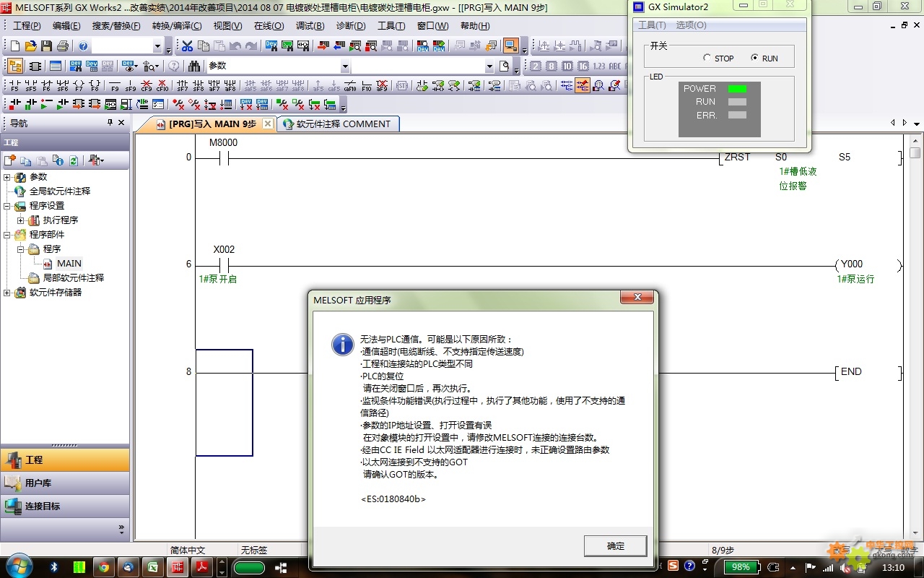
Task: Click the Excel icon in taskbar
Action: (152, 567)
